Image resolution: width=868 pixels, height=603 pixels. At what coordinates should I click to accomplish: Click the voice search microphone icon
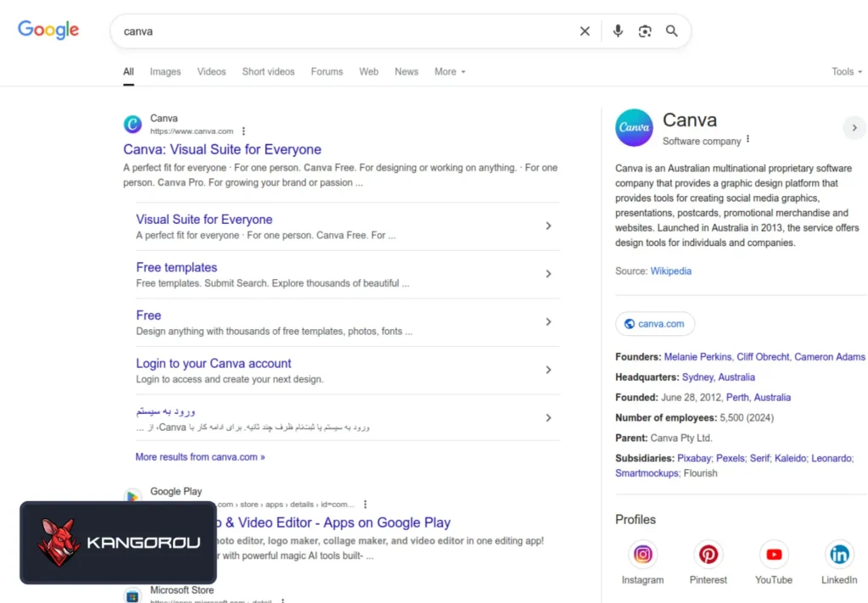[618, 31]
